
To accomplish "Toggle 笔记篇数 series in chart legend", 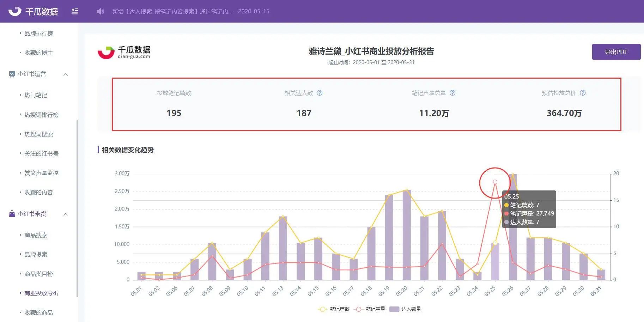I will pyautogui.click(x=334, y=309).
